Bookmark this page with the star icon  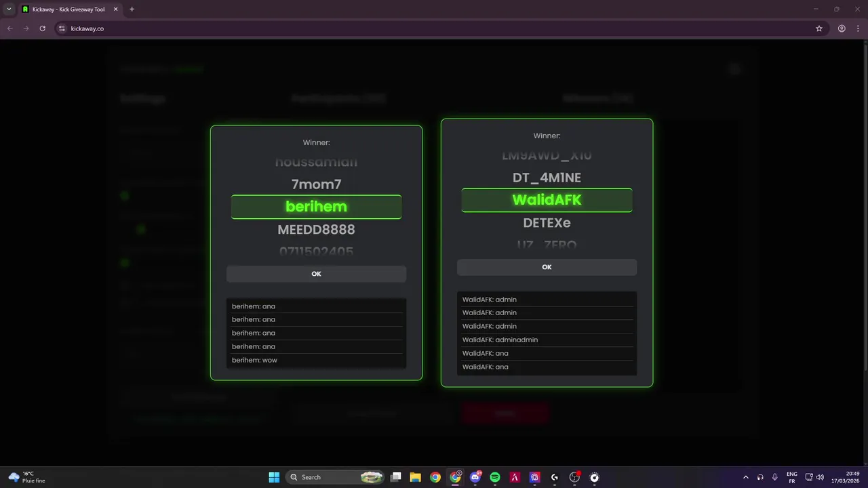tap(819, 28)
